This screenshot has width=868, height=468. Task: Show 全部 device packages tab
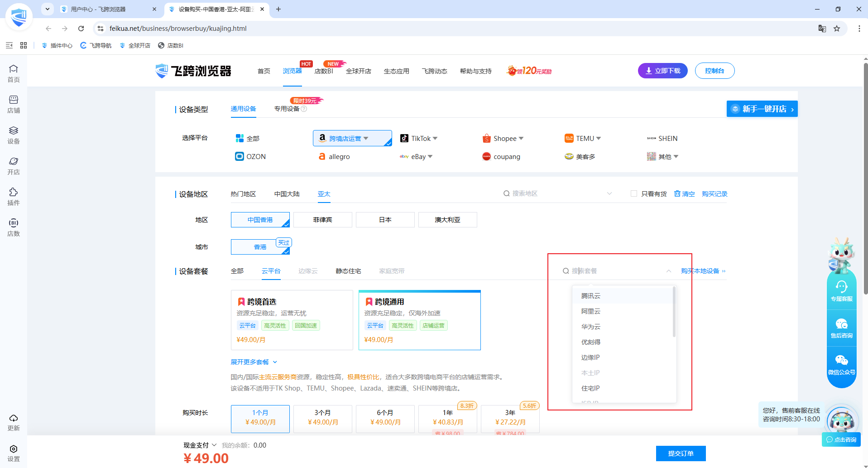(237, 271)
